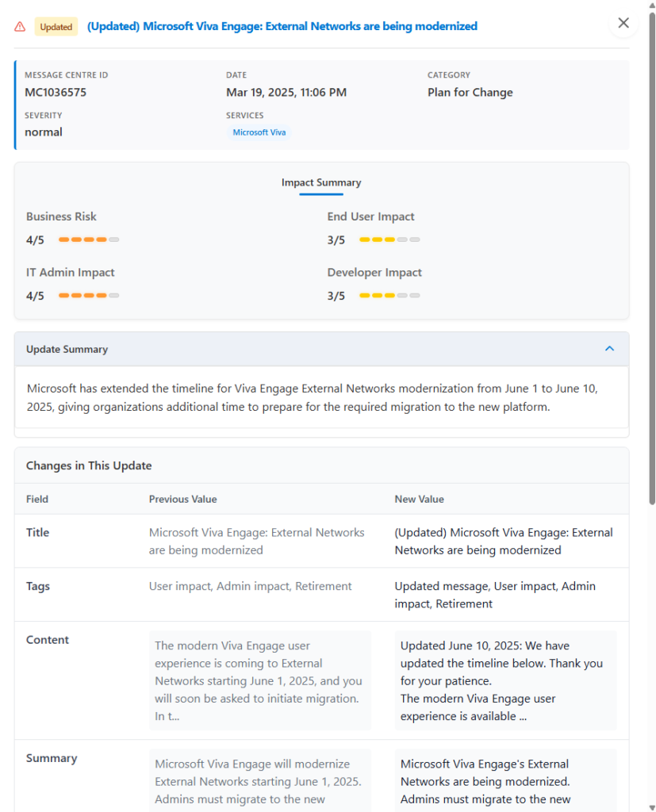Click the IT Admin Impact rating bar

pyautogui.click(x=89, y=296)
